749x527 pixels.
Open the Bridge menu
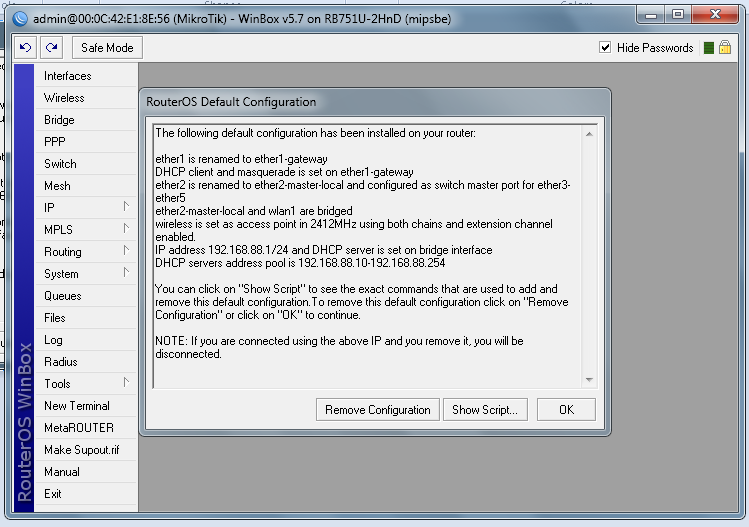[x=86, y=120]
